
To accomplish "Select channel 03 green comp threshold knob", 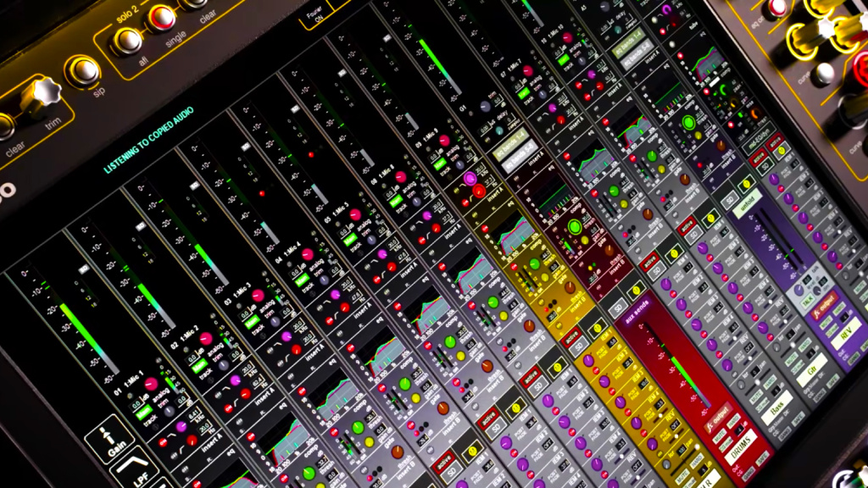I will coord(359,428).
